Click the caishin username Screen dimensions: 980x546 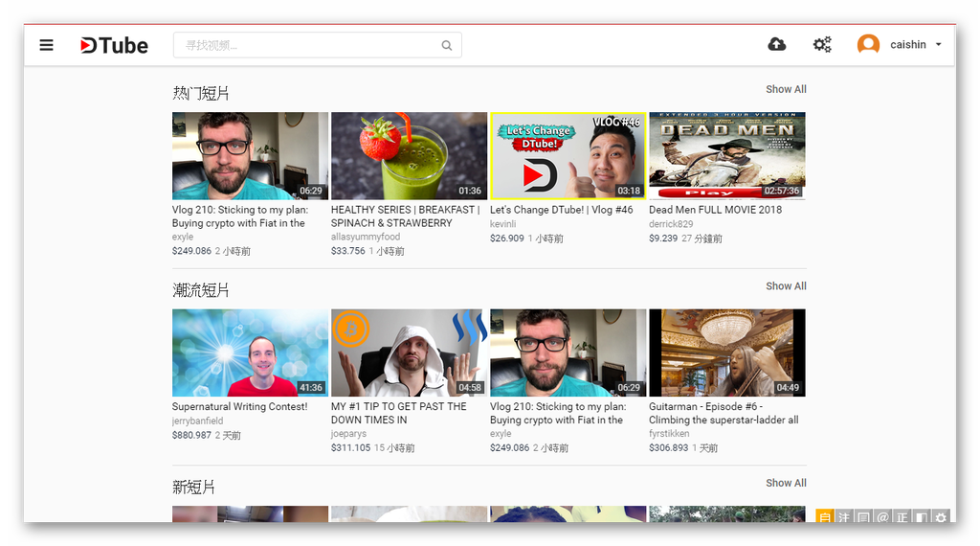(907, 44)
